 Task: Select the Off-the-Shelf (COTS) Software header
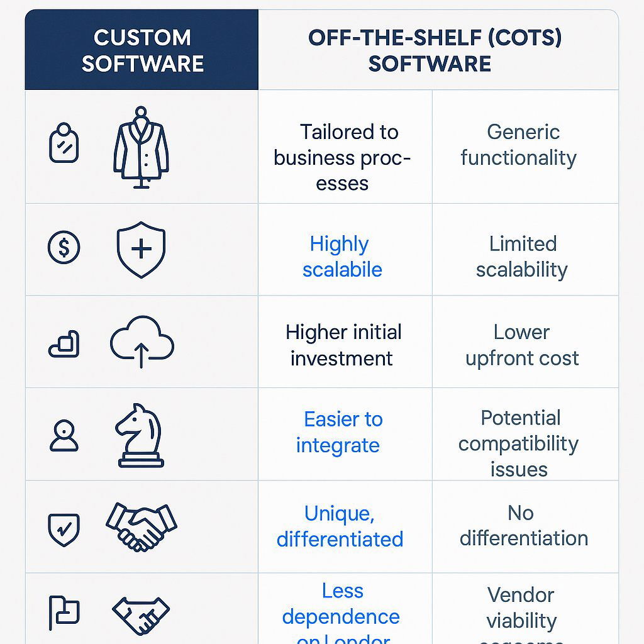(x=435, y=50)
